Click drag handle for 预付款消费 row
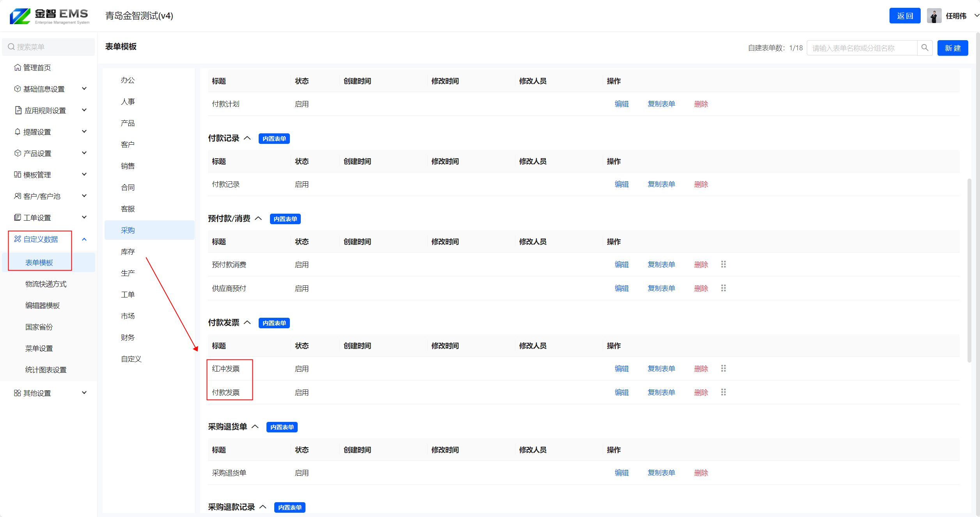 click(x=723, y=264)
